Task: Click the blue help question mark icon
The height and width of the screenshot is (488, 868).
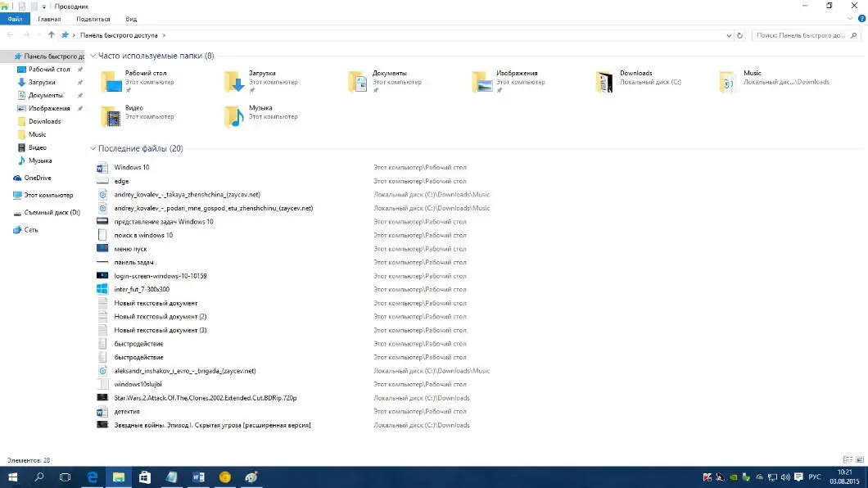Action: pyautogui.click(x=861, y=18)
